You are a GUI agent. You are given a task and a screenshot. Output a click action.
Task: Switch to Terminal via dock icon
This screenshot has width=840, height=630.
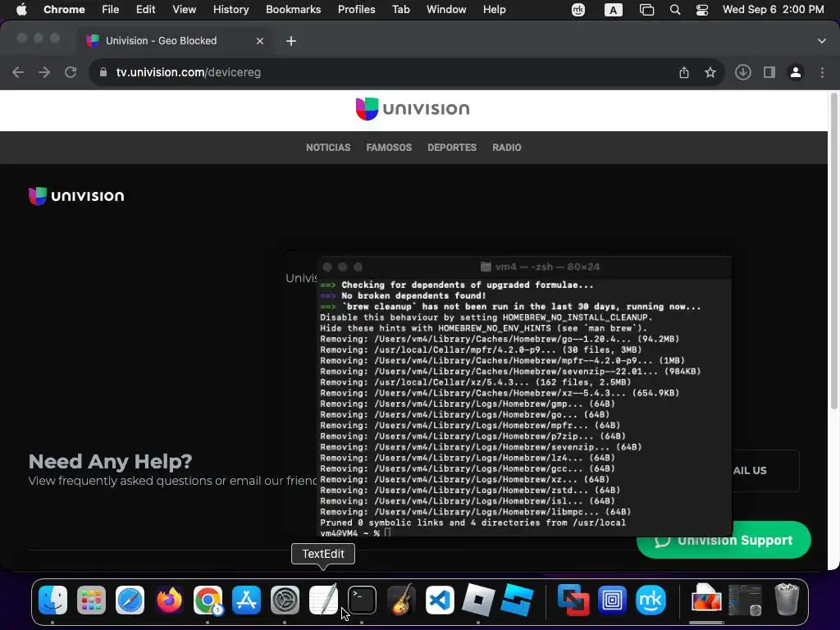(362, 600)
